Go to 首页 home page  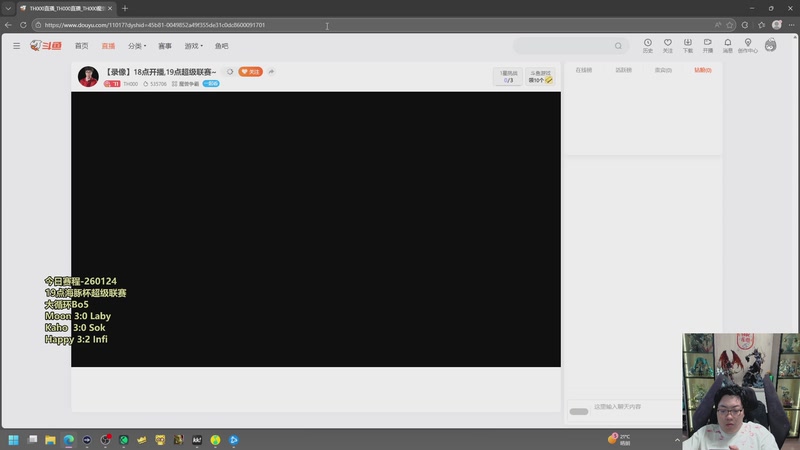click(82, 46)
